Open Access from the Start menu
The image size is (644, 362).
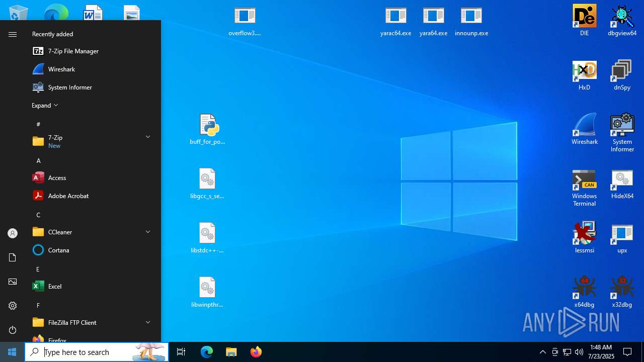tap(93, 177)
